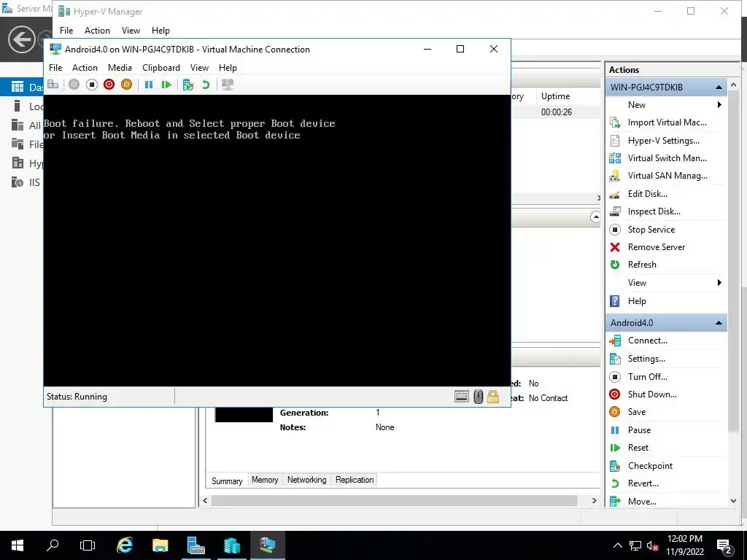Turn off VM using toolbar stop icon

click(x=91, y=85)
